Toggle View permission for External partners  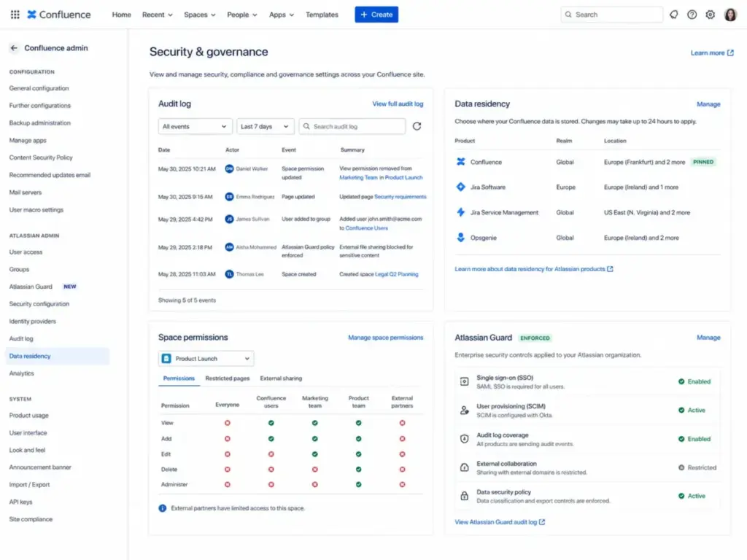click(402, 423)
